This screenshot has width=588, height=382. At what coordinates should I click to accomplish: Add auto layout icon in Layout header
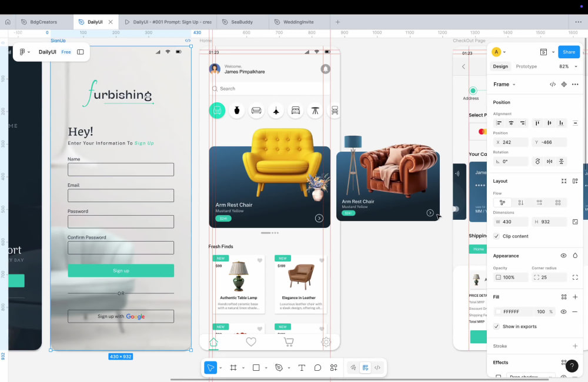(x=575, y=181)
